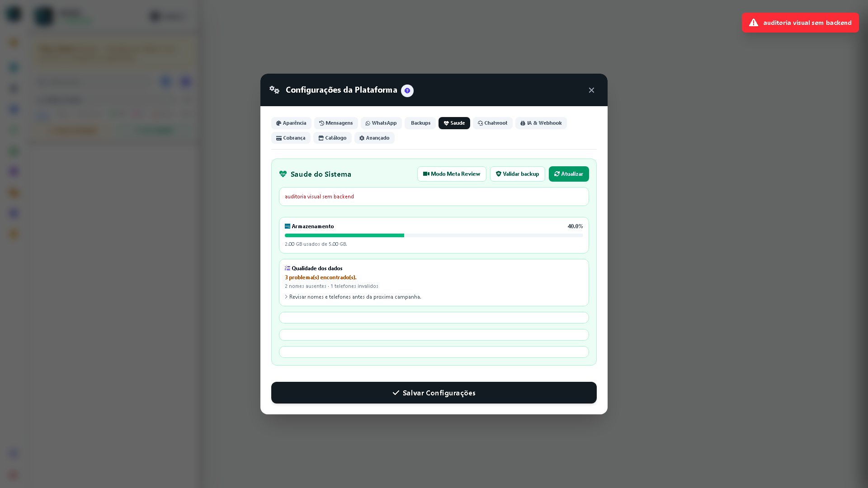Click the Armazenamento usage progress bar

[x=434, y=235]
